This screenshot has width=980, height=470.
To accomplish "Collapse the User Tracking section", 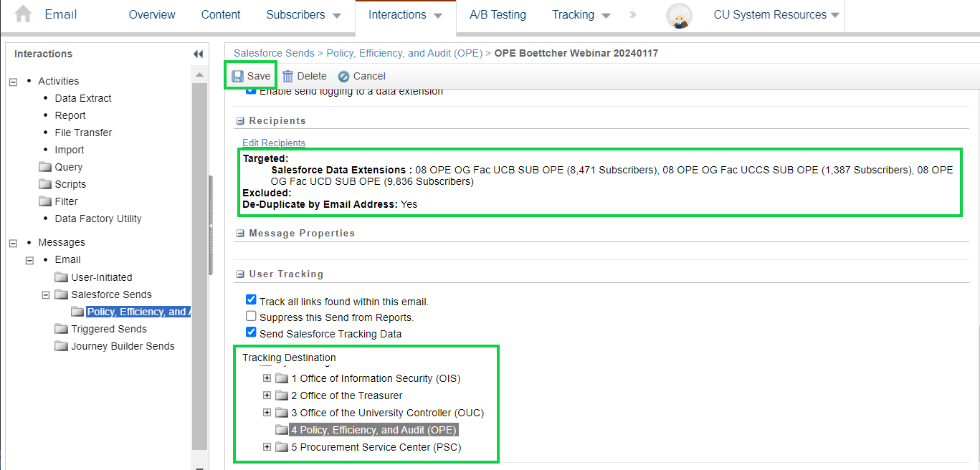I will (239, 274).
